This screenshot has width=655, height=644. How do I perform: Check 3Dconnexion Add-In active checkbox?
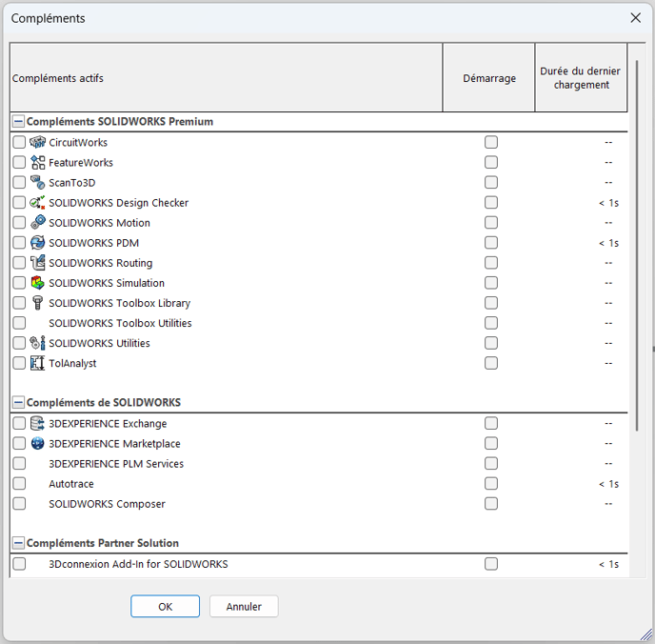coord(19,564)
